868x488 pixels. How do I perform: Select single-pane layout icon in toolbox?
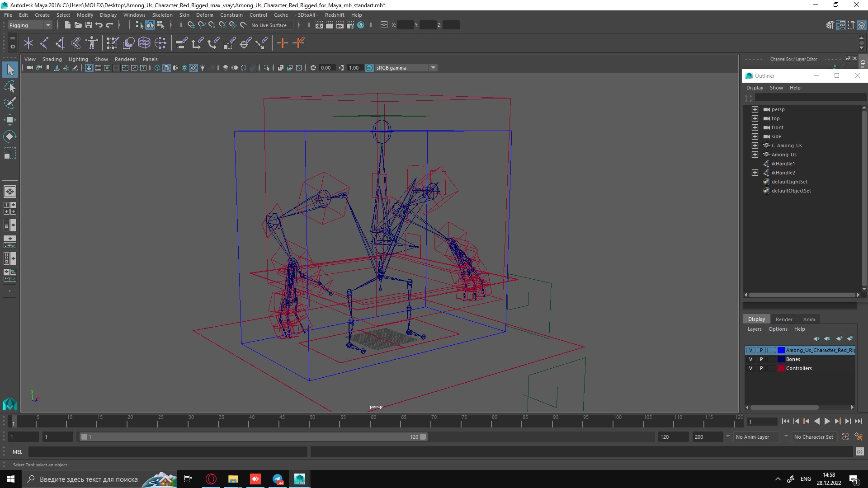point(10,192)
